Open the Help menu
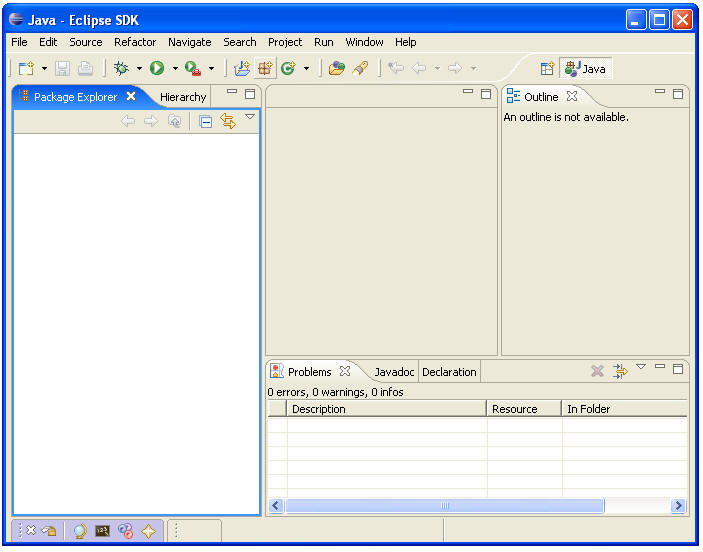The height and width of the screenshot is (552, 703). click(406, 42)
